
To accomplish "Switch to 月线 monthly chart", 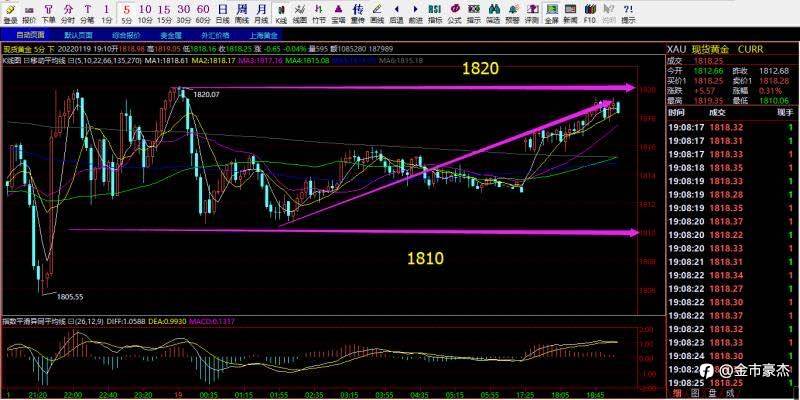I will (261, 14).
